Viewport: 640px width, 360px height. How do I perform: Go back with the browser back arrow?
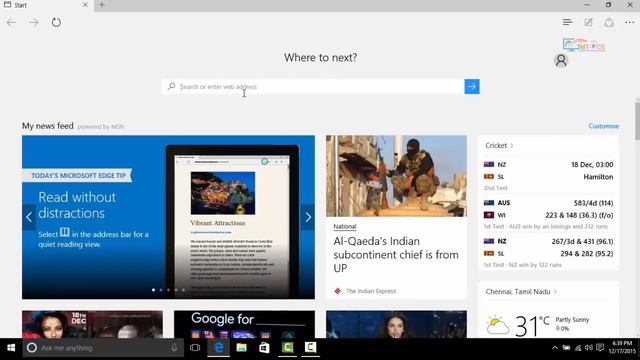(11, 22)
